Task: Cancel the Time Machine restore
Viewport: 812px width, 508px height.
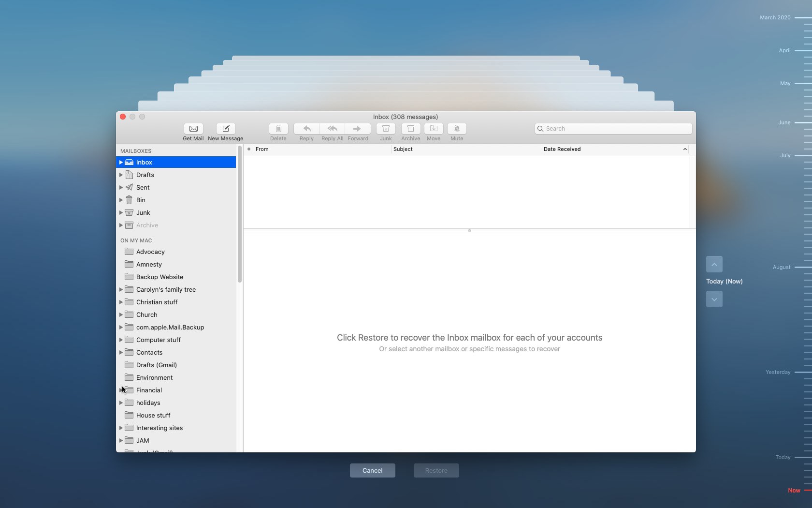Action: tap(373, 470)
